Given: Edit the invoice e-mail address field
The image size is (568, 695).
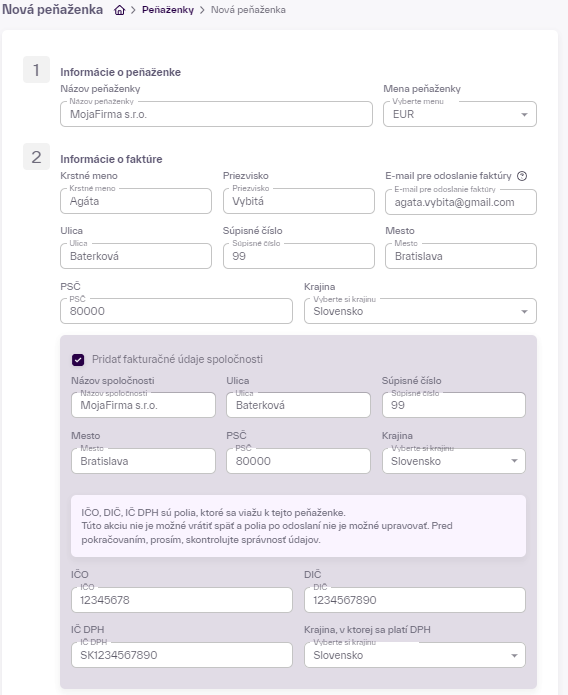Looking at the screenshot, I should tap(461, 202).
